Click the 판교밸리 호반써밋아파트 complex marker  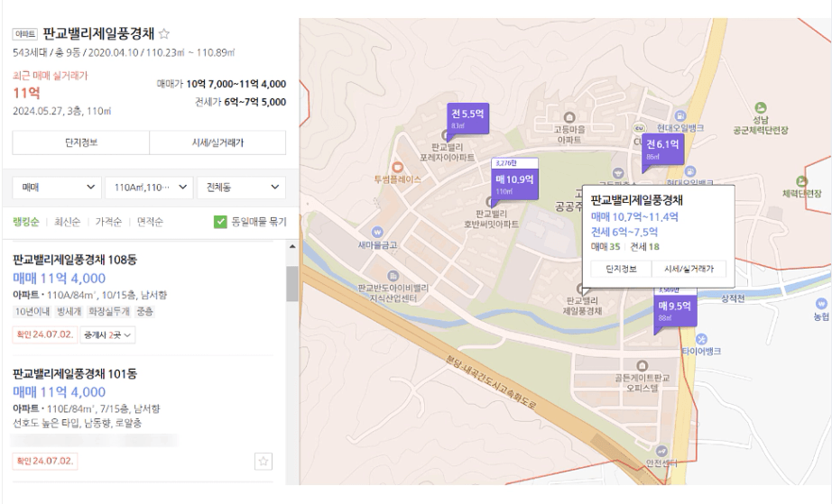(x=490, y=203)
